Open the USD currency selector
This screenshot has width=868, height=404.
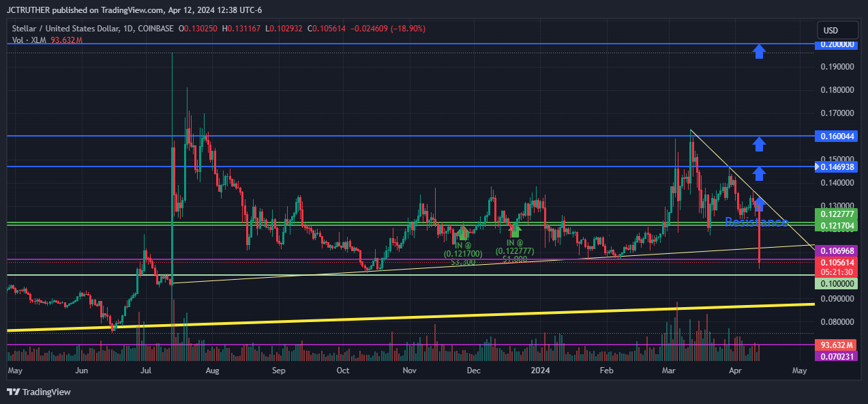837,31
